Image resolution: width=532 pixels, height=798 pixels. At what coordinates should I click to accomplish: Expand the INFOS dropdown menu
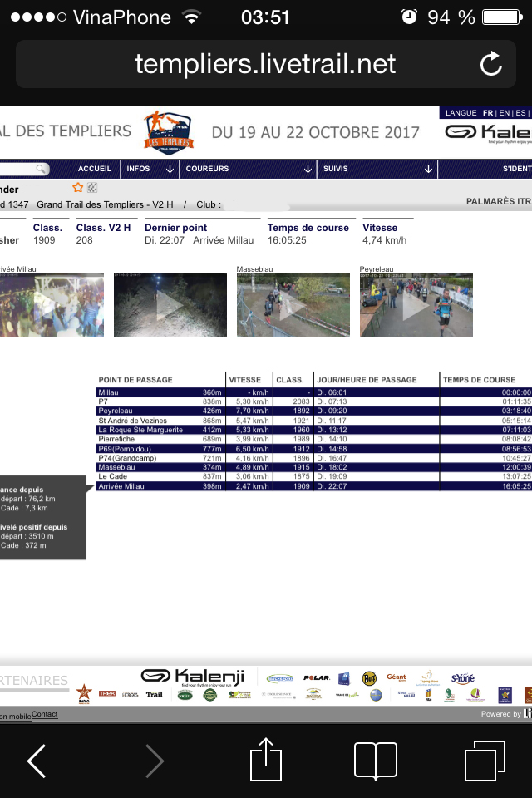pos(149,169)
